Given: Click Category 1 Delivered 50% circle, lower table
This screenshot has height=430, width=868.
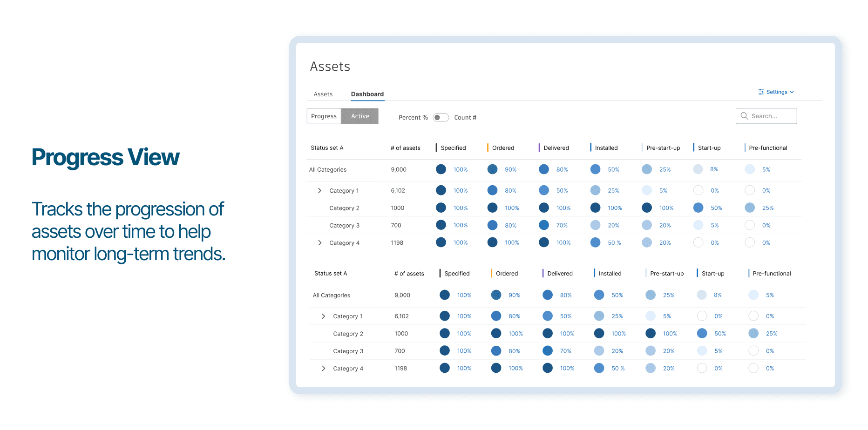Looking at the screenshot, I should tap(548, 316).
